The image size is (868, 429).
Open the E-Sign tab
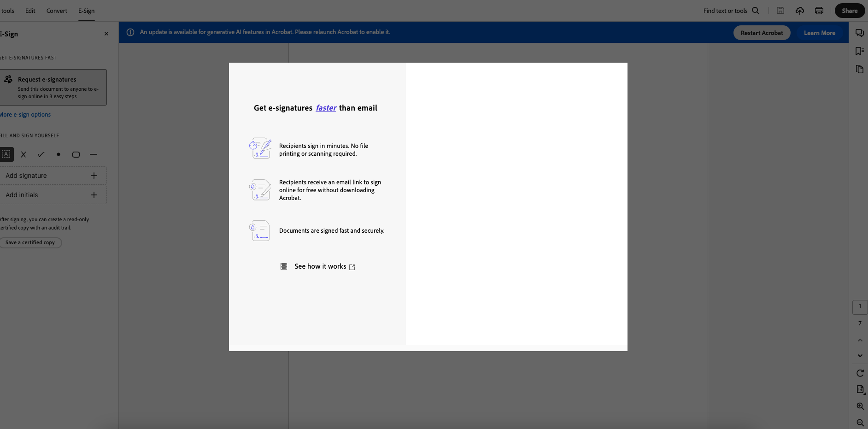pos(86,11)
